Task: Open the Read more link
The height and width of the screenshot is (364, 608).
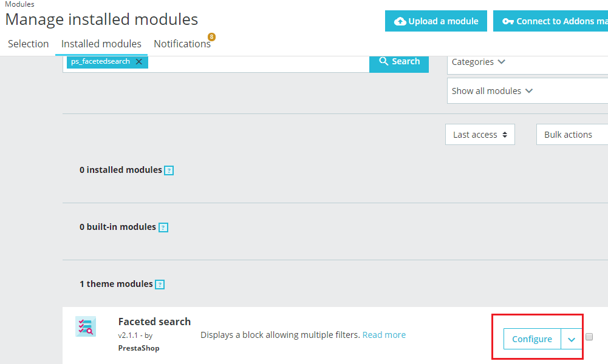Action: point(384,335)
